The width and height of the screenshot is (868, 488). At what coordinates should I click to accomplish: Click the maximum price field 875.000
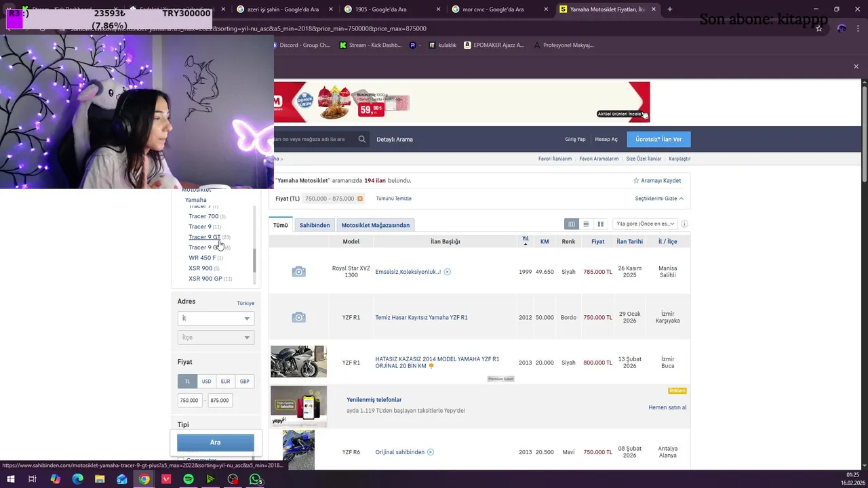(x=221, y=401)
